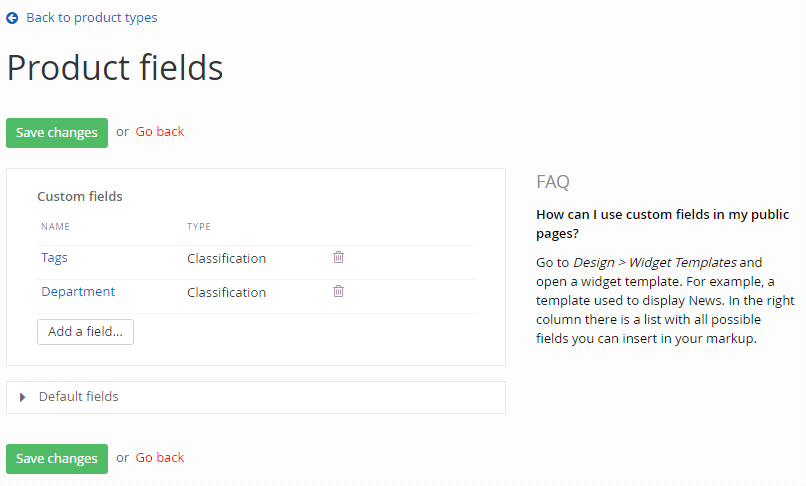Click the Classification type in Department row
This screenshot has width=806, height=486.
pos(227,292)
